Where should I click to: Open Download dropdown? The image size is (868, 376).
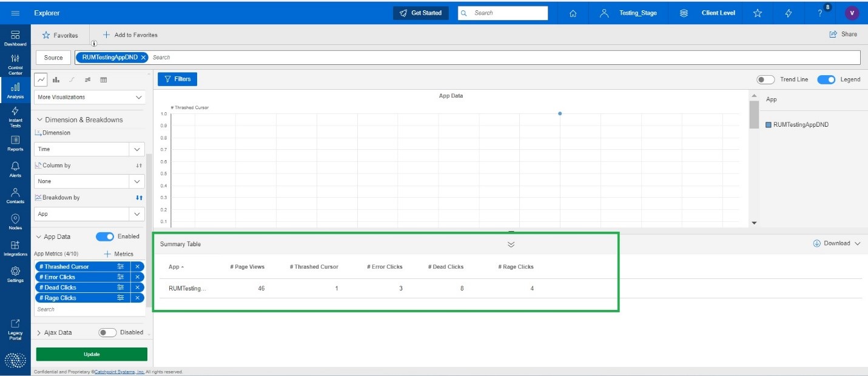point(836,243)
